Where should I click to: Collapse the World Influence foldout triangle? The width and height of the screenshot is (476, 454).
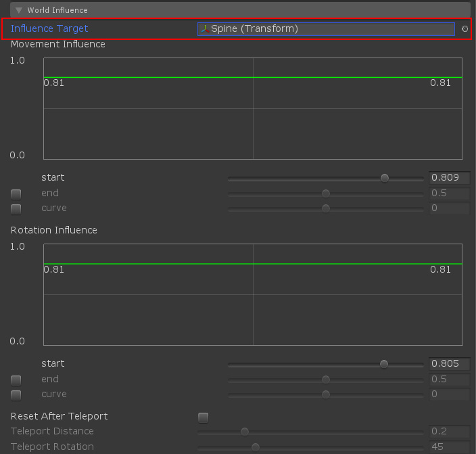[19, 10]
